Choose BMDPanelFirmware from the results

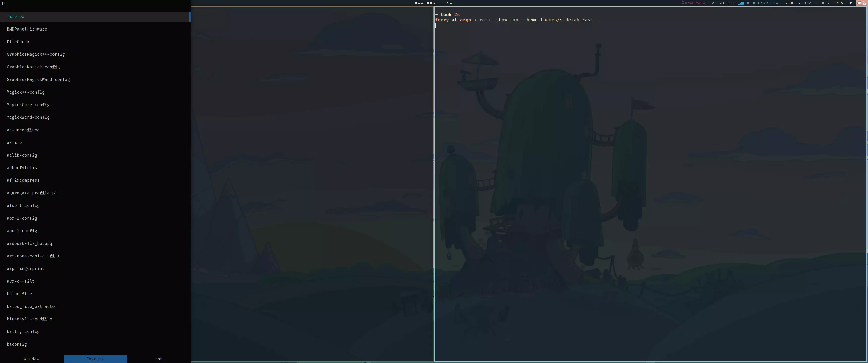(x=95, y=29)
